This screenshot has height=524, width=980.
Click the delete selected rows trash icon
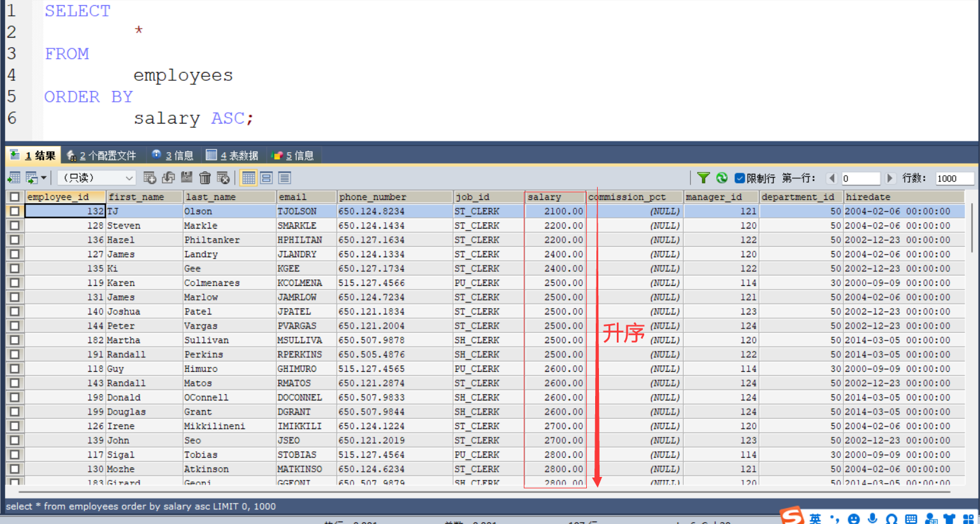pos(205,178)
